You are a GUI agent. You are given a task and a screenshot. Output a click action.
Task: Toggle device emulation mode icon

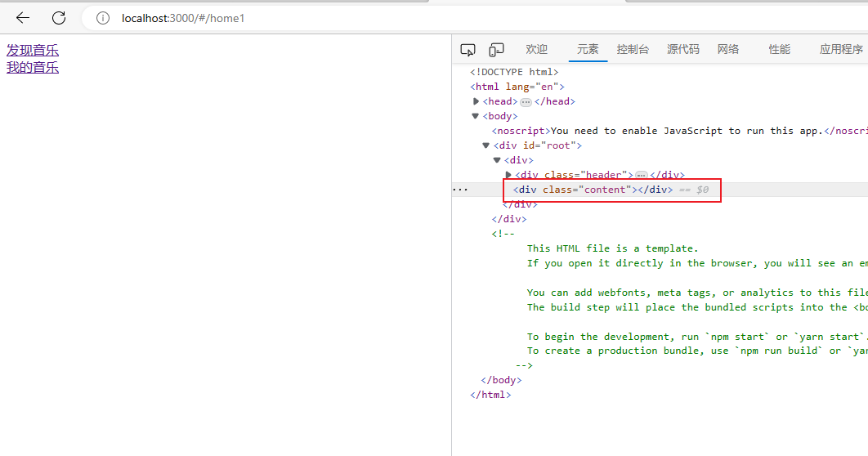coord(497,50)
